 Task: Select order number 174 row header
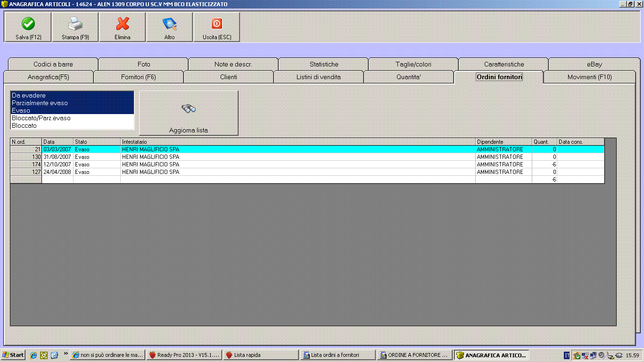click(26, 165)
